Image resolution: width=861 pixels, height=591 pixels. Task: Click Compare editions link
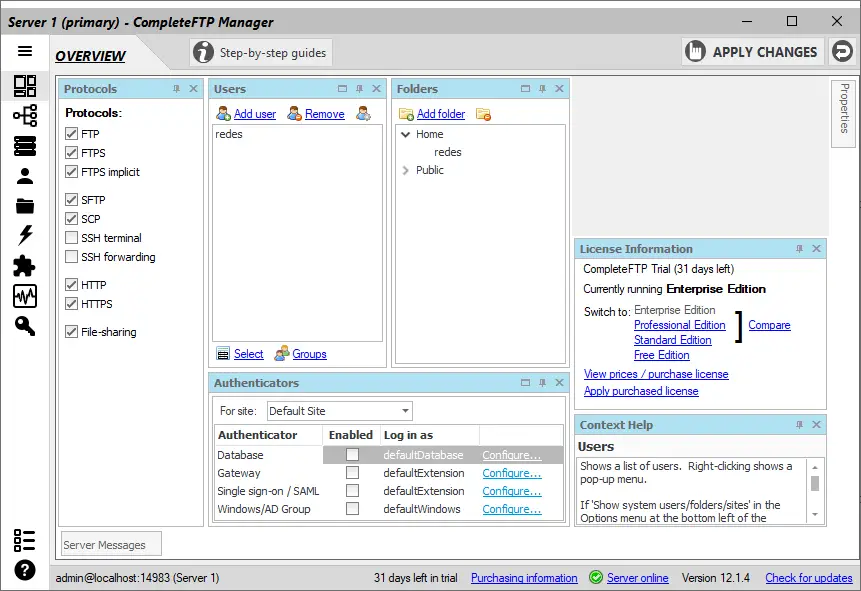[769, 325]
